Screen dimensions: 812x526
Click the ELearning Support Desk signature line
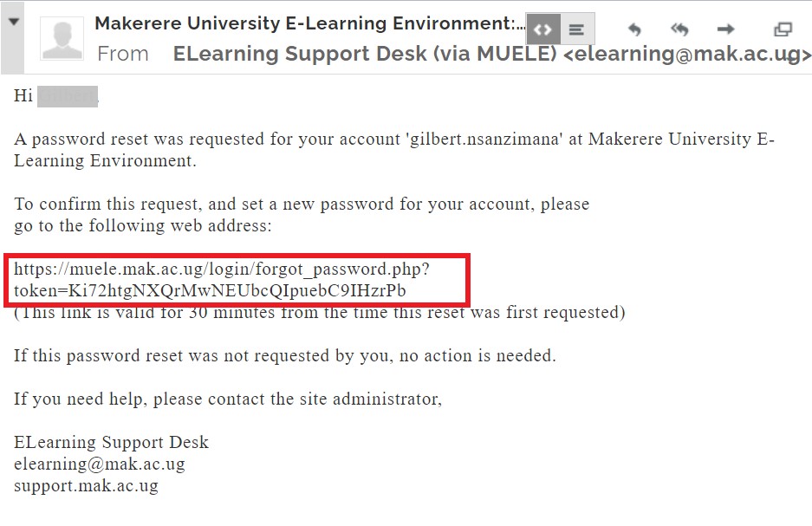click(x=111, y=442)
